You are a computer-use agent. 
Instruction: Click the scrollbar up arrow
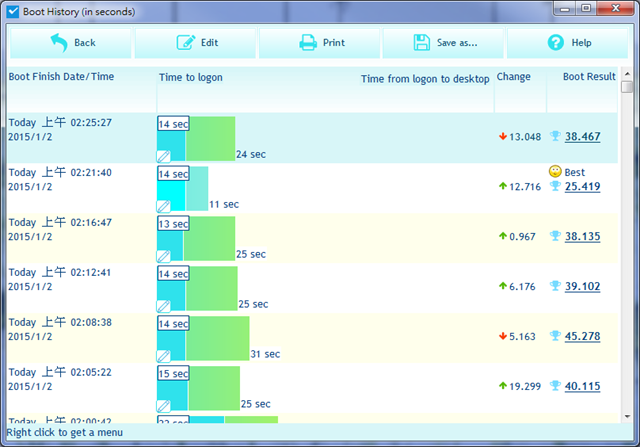pyautogui.click(x=627, y=74)
